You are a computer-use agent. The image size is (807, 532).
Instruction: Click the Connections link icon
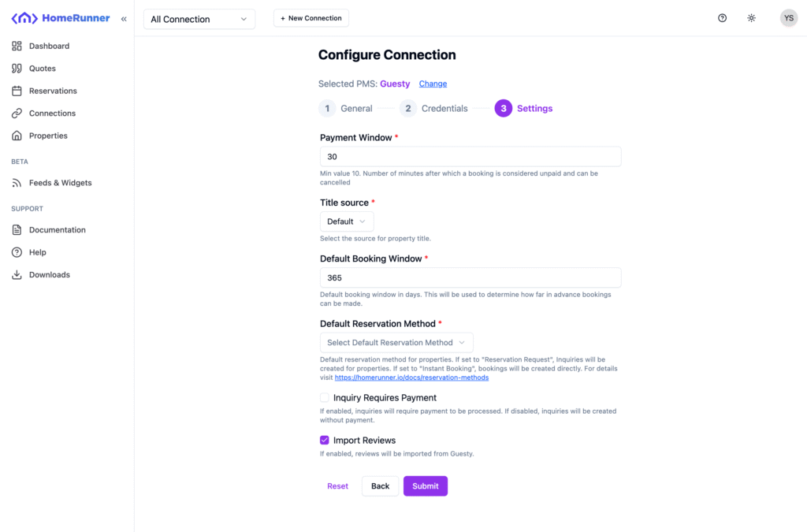(x=17, y=113)
